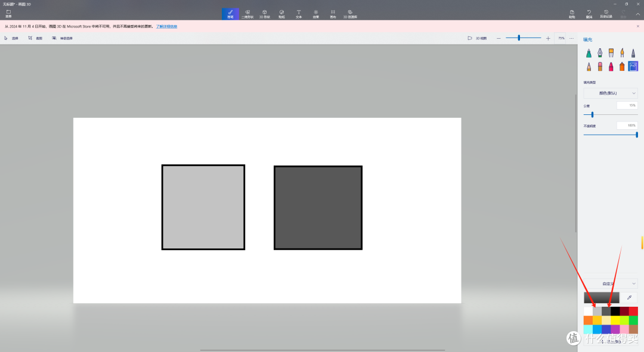Select the Pixel pen tool

click(633, 53)
